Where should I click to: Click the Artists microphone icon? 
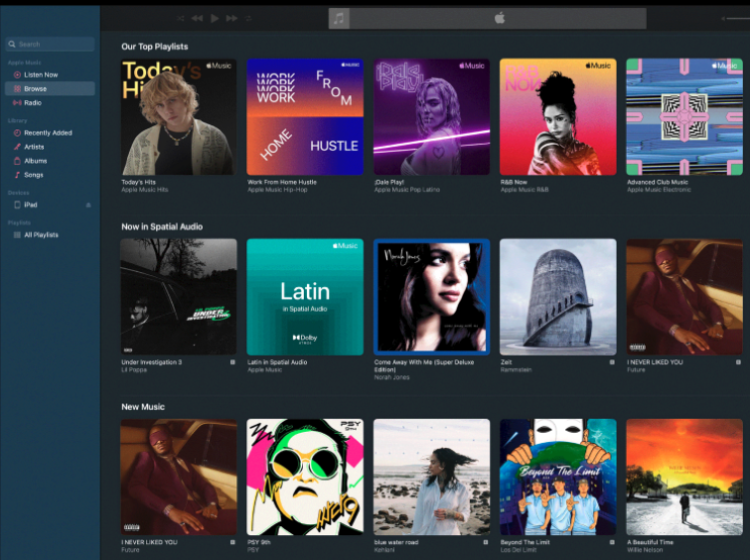coord(17,147)
